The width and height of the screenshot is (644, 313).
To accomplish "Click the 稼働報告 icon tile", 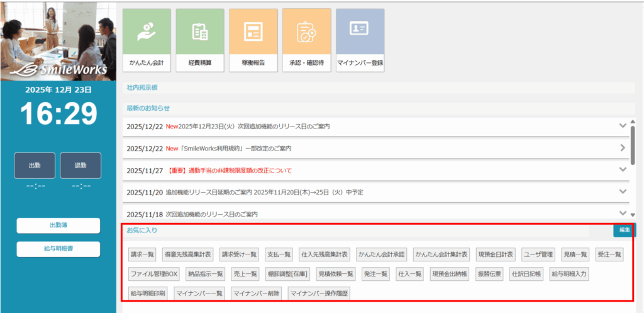I will pyautogui.click(x=253, y=40).
